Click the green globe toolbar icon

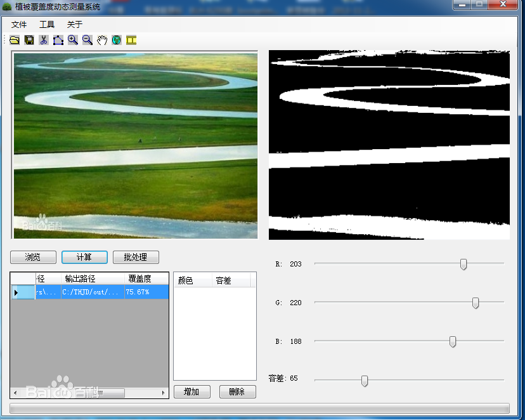(117, 40)
